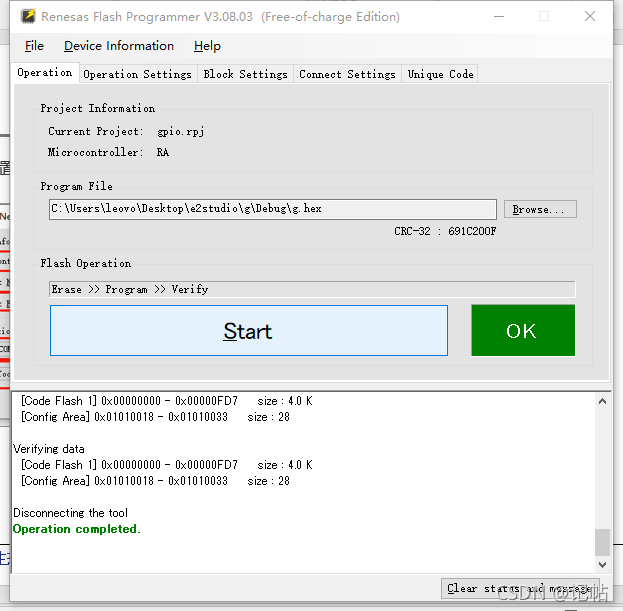Click the Erase >> Program >> Verify field
The image size is (623, 611).
coord(312,289)
